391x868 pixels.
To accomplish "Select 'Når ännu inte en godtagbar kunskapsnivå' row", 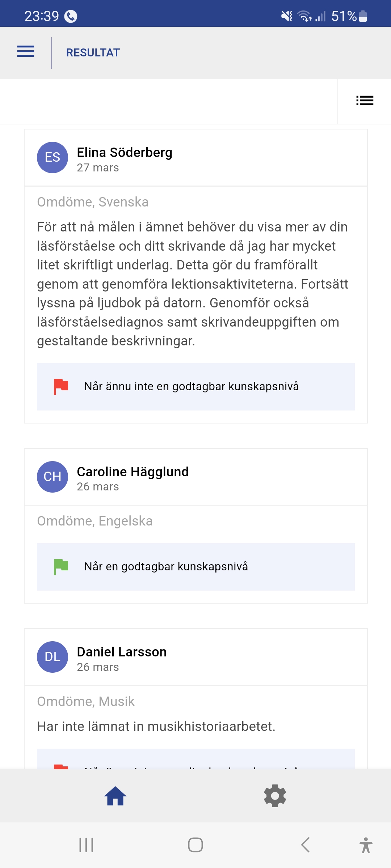I will [x=195, y=387].
